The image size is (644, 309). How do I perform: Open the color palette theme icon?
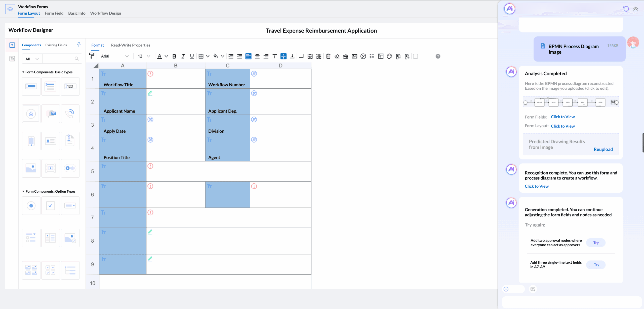point(389,56)
